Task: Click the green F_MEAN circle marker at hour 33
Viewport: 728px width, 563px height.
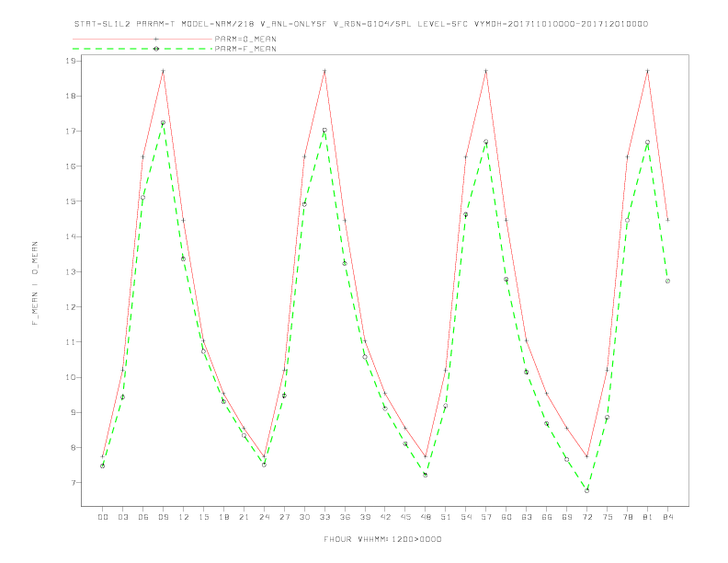Action: click(x=324, y=131)
